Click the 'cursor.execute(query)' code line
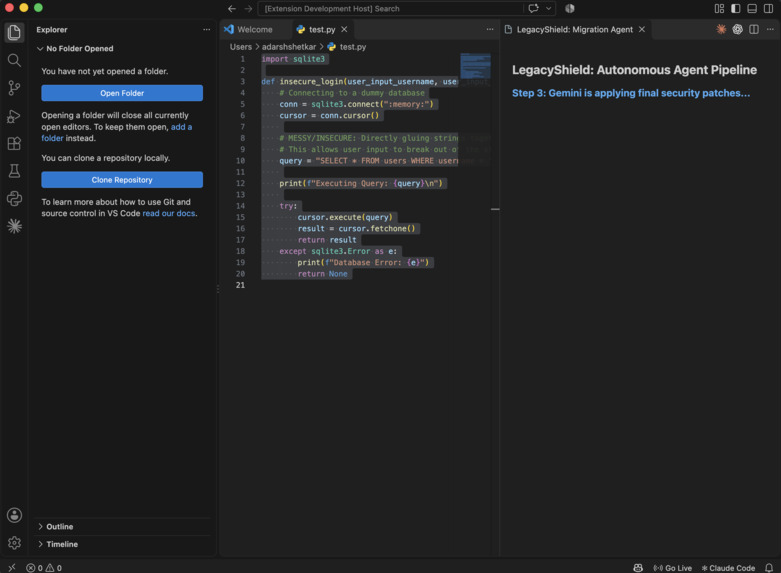The width and height of the screenshot is (781, 573). [345, 217]
